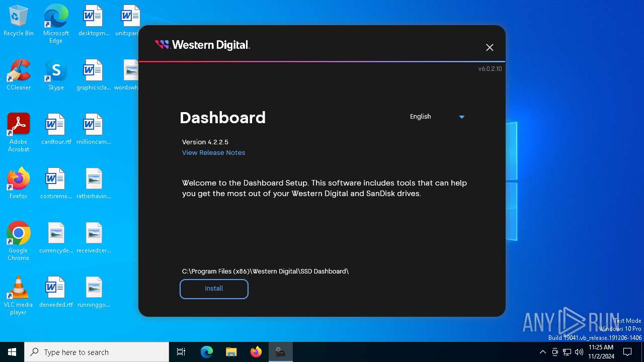Image resolution: width=644 pixels, height=362 pixels.
Task: Click the taskbar search box
Action: tap(97, 352)
